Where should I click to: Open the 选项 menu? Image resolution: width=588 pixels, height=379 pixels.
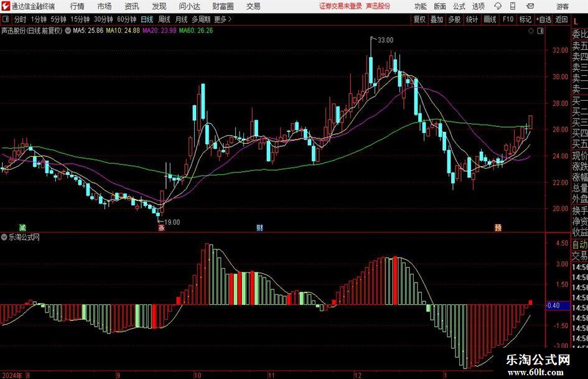tap(478, 6)
